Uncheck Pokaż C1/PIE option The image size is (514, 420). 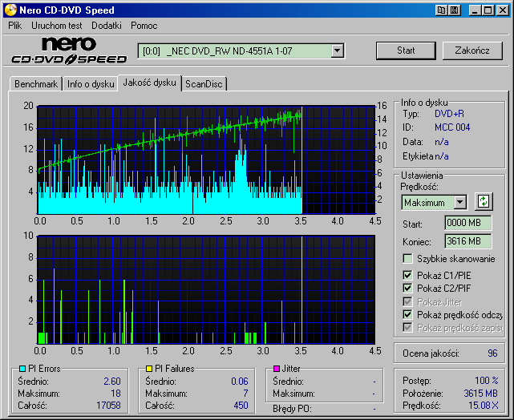(407, 275)
